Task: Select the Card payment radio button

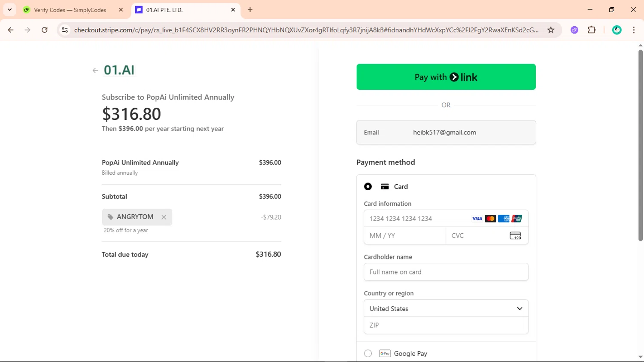Action: (x=368, y=186)
